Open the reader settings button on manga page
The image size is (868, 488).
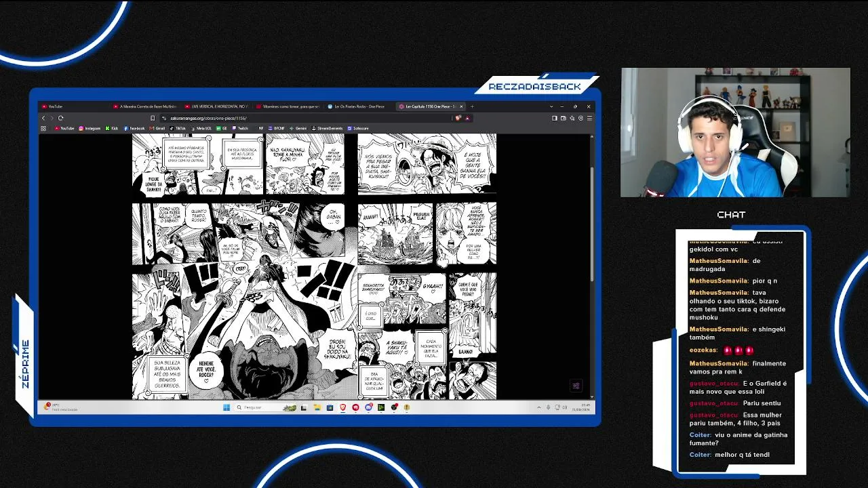coord(576,386)
